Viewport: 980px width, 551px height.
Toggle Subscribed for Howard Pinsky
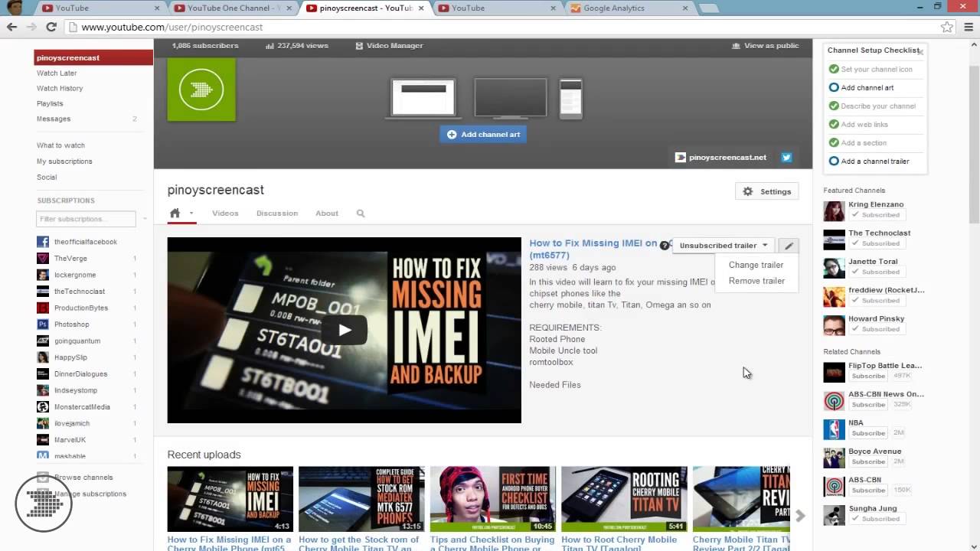click(876, 329)
